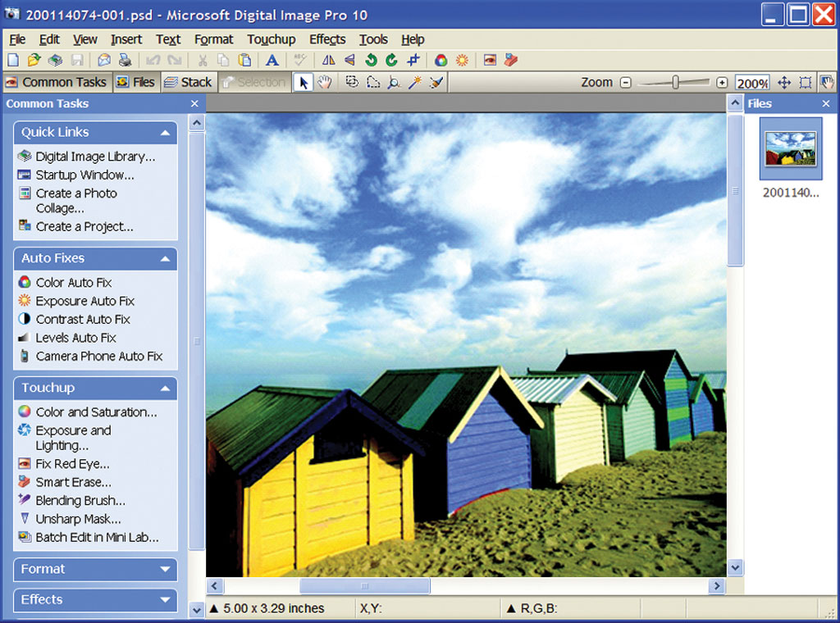Image resolution: width=840 pixels, height=623 pixels.
Task: Click zoom to entire page arrows icon
Action: pyautogui.click(x=784, y=83)
